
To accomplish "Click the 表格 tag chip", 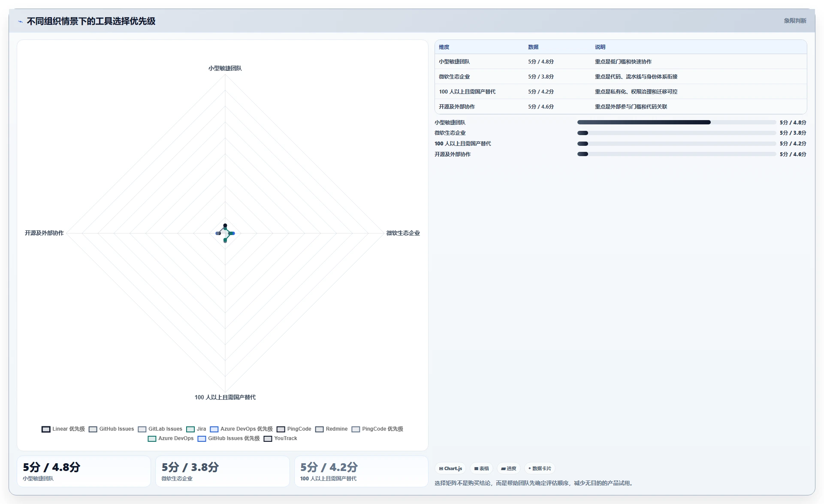I will (481, 468).
